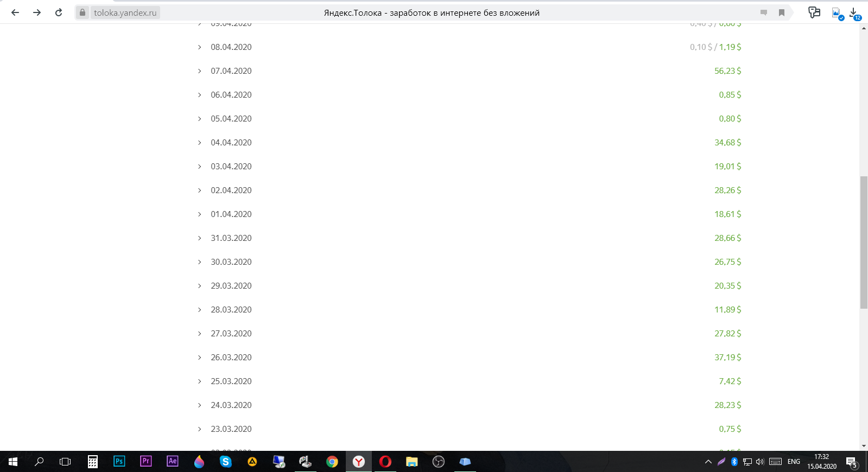
Task: Open Bluetooth tray icon
Action: point(734,462)
